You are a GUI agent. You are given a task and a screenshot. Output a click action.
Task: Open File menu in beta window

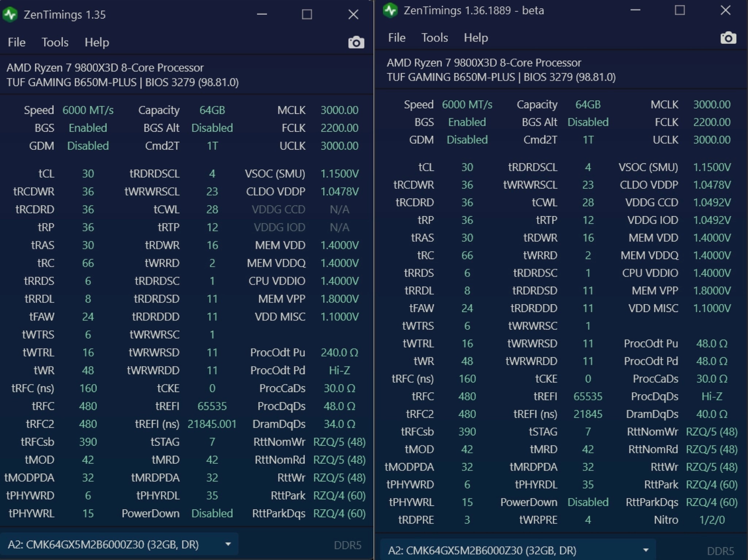point(397,38)
